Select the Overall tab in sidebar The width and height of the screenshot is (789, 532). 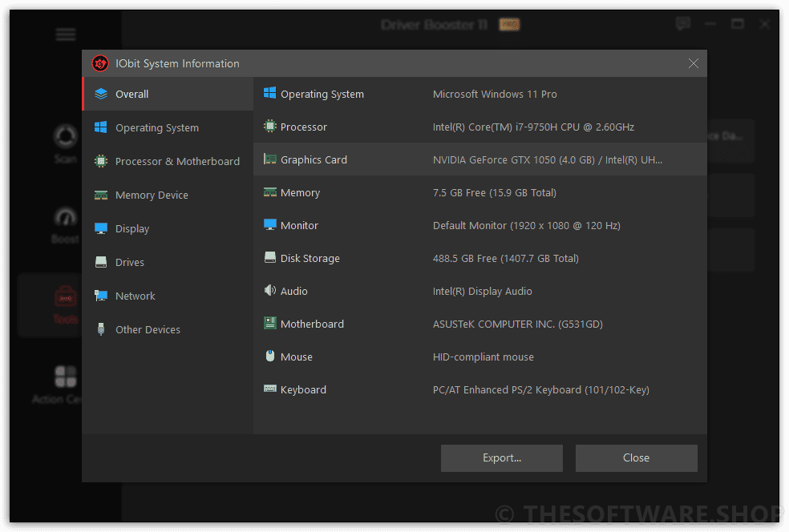pyautogui.click(x=168, y=94)
